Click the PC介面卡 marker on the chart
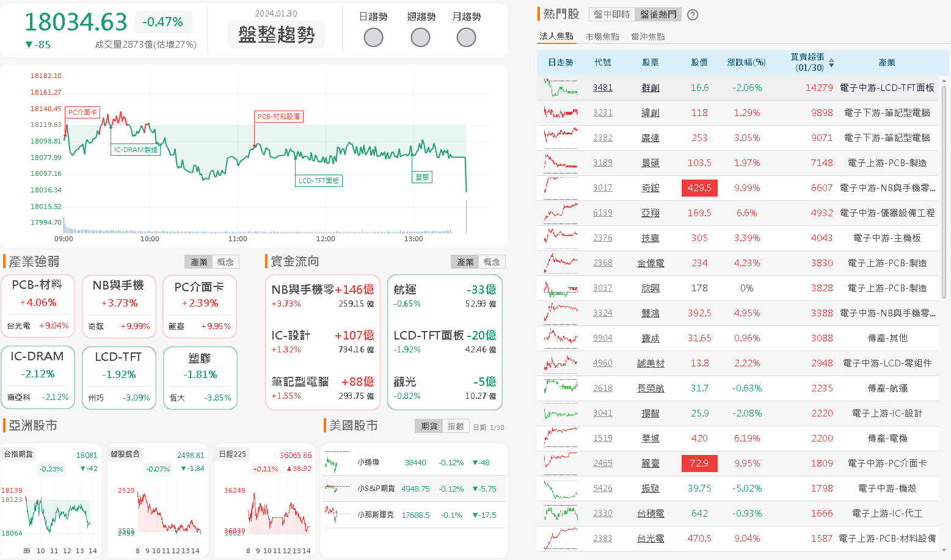The width and height of the screenshot is (951, 560). coord(82,112)
